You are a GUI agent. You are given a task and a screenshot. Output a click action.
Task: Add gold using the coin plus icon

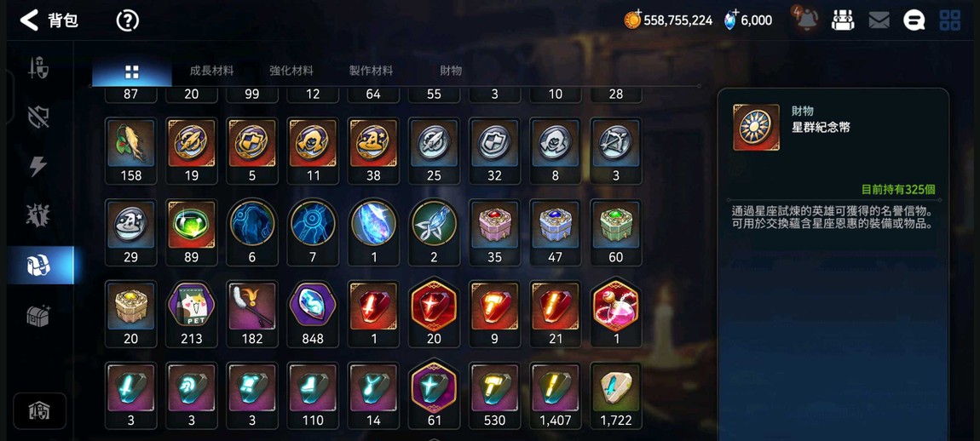[632, 20]
